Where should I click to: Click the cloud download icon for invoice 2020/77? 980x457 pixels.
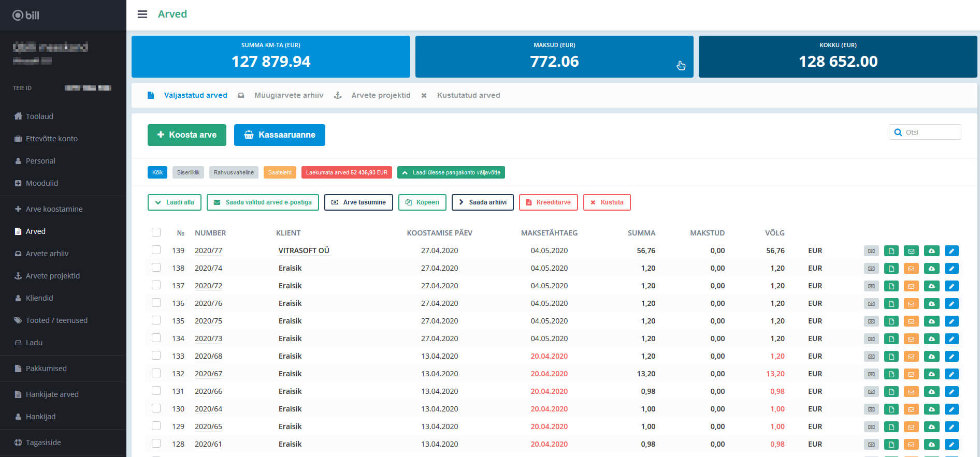pyautogui.click(x=931, y=251)
